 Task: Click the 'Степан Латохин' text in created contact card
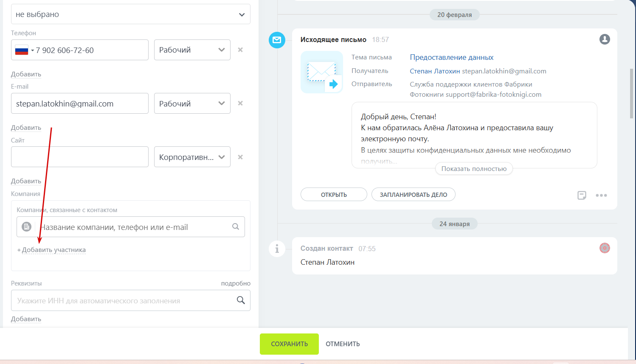pos(327,262)
